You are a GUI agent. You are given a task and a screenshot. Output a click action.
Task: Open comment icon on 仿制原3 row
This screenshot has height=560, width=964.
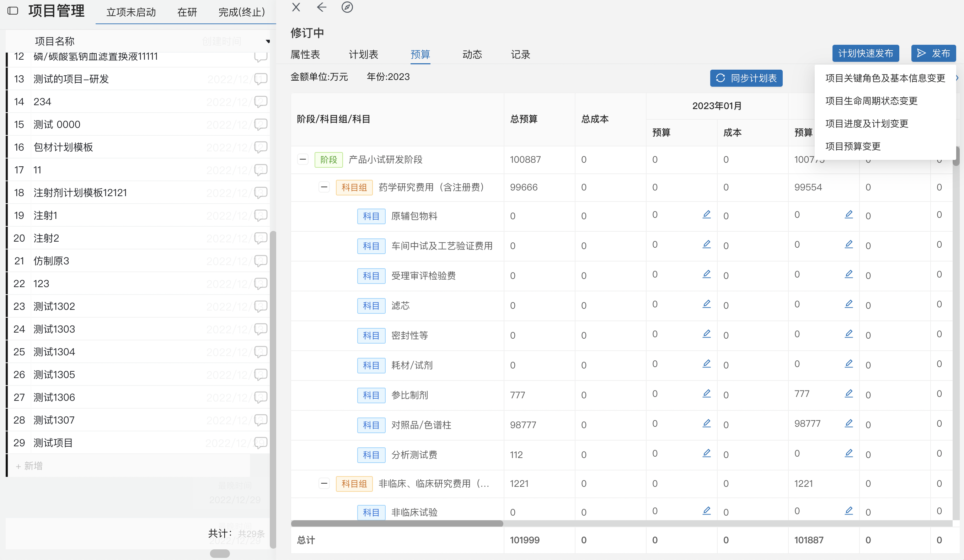261,261
